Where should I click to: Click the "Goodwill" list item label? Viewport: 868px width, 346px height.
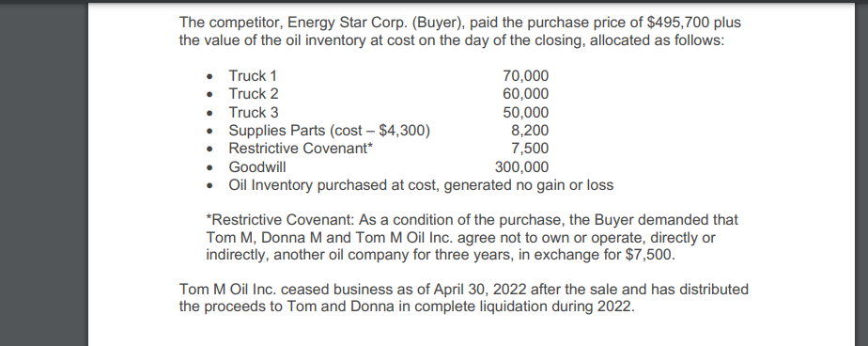257,167
